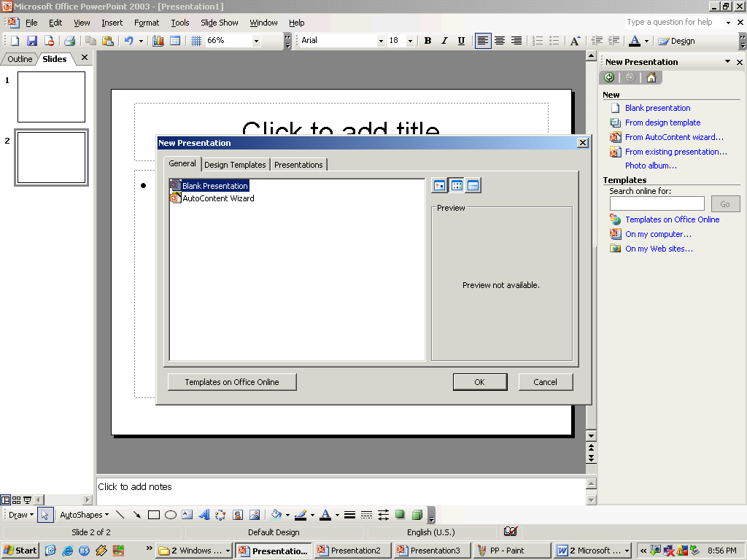Open the Slide Show menu
Screen dimensions: 747x560
(219, 23)
